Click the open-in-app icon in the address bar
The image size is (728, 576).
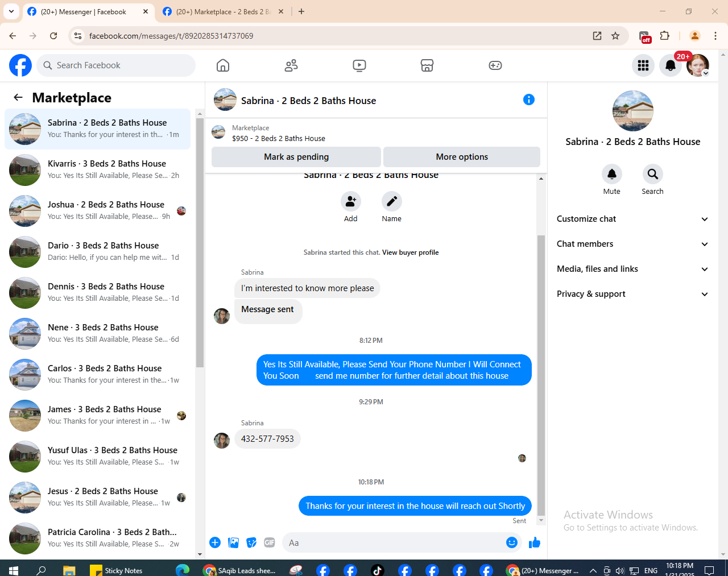(597, 36)
